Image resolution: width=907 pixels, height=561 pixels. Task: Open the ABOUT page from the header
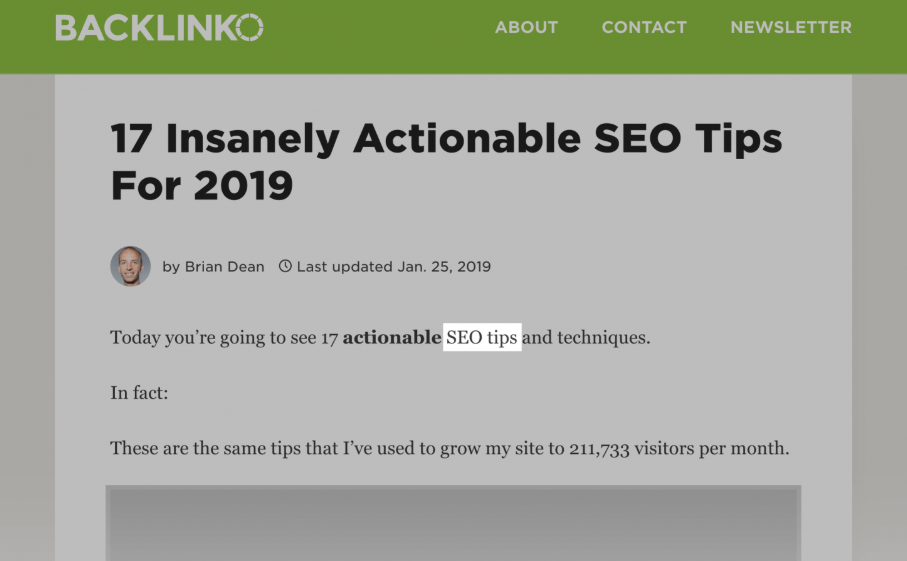point(526,27)
